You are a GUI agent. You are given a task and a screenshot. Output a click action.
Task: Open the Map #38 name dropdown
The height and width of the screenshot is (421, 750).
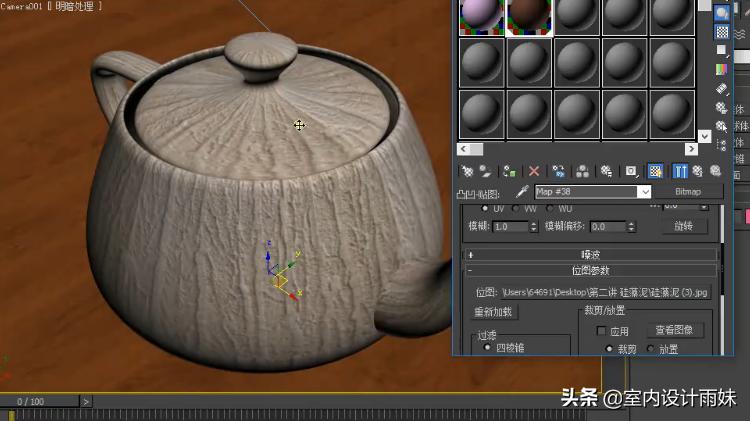pyautogui.click(x=644, y=192)
